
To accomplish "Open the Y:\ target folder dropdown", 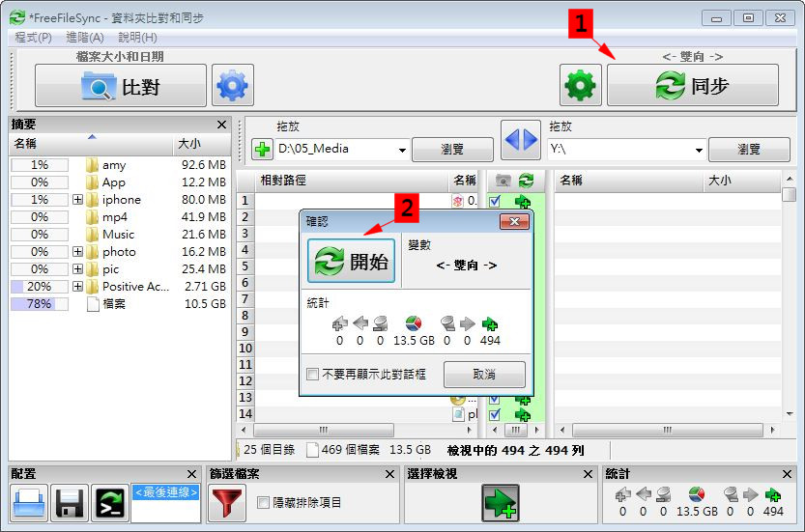I will pyautogui.click(x=699, y=150).
